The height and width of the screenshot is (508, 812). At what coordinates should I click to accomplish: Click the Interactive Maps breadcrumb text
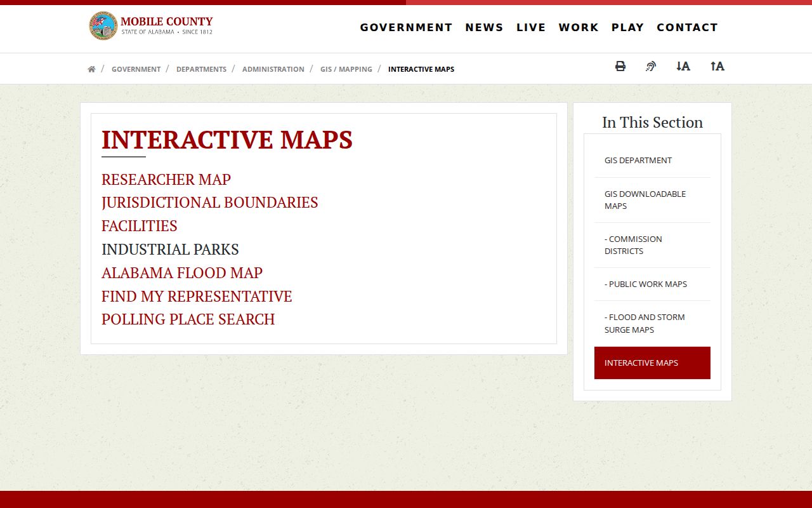pos(421,69)
